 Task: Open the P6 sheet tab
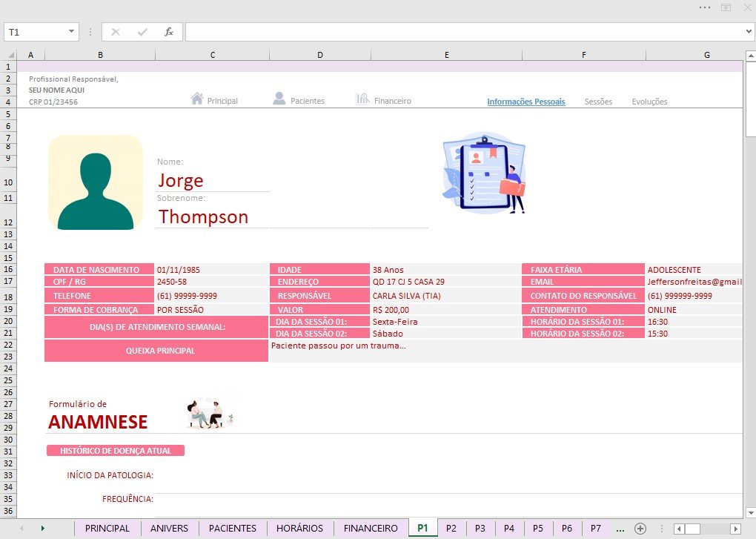[567, 529]
